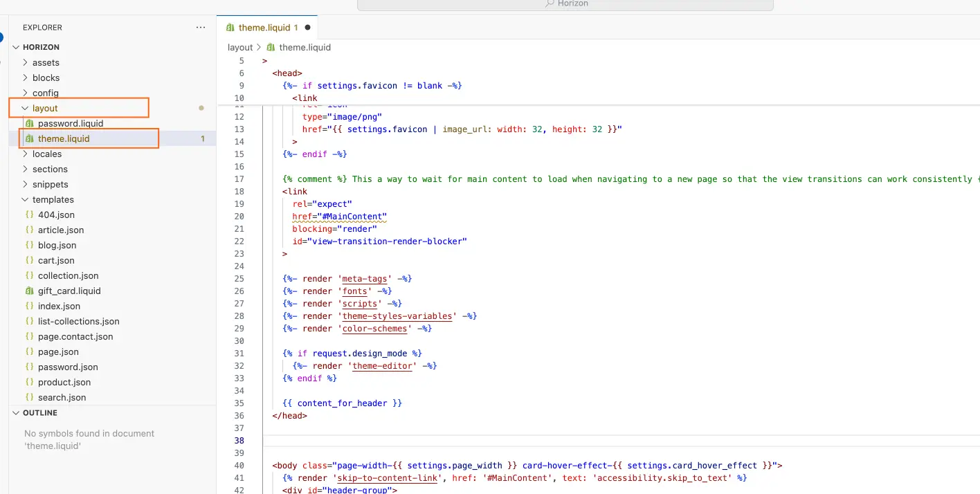Image resolution: width=980 pixels, height=494 pixels.
Task: Open index.json template file
Action: [x=59, y=306]
